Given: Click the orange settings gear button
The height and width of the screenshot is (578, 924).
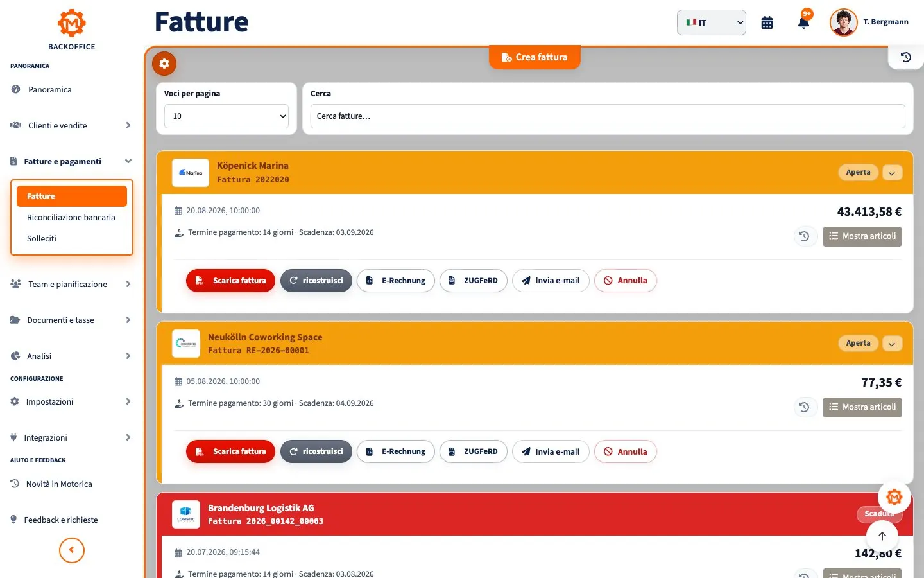Looking at the screenshot, I should tap(164, 64).
